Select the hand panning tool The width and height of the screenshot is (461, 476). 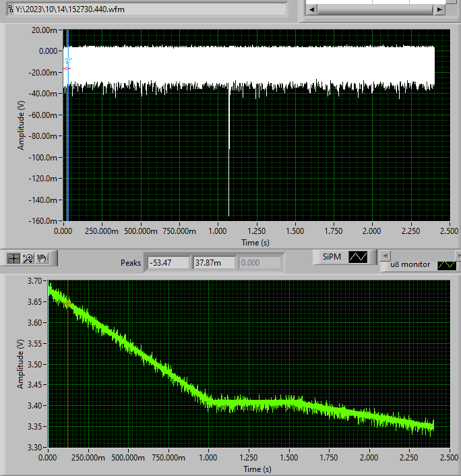click(x=42, y=258)
